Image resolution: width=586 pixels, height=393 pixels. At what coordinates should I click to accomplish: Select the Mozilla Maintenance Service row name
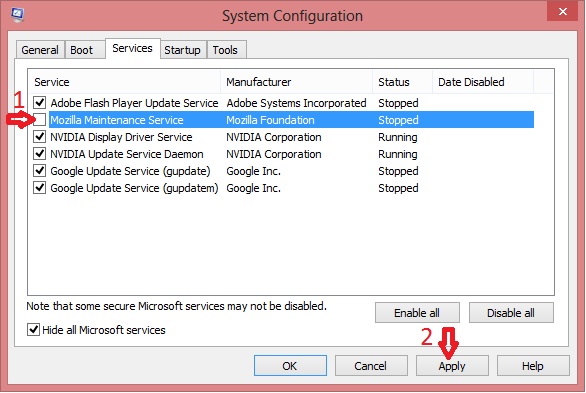point(117,120)
